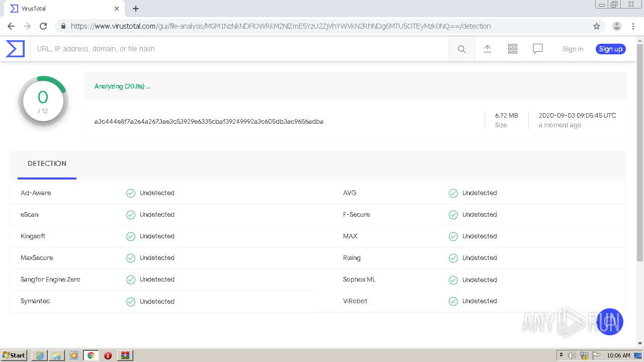Click the 2020-09-03 09:05:45 UTC timestamp

point(577,115)
